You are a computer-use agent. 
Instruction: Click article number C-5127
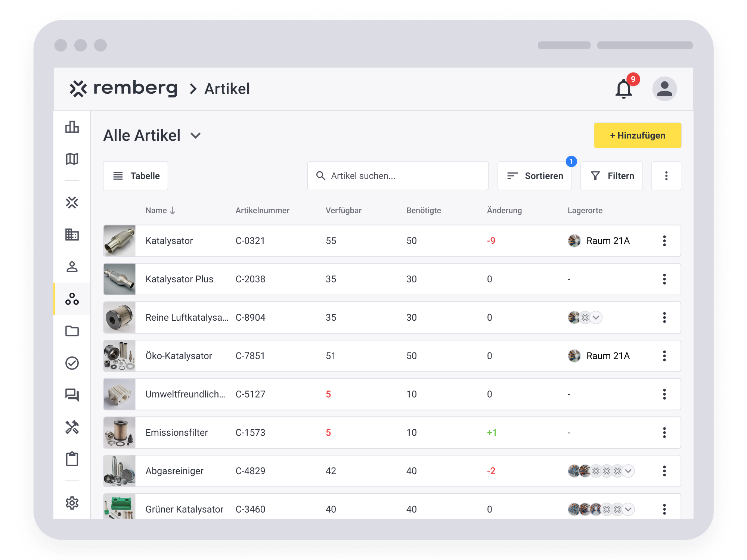tap(250, 394)
